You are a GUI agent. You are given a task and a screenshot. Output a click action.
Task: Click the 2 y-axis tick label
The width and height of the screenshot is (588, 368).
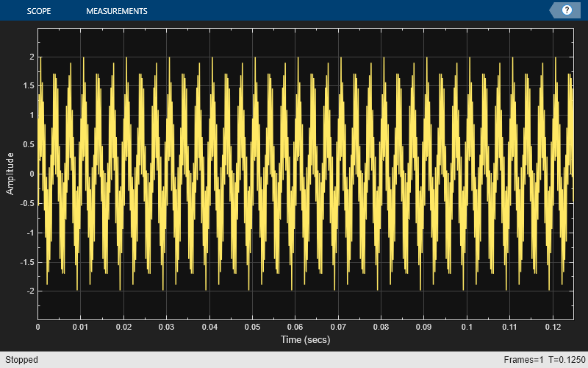32,57
